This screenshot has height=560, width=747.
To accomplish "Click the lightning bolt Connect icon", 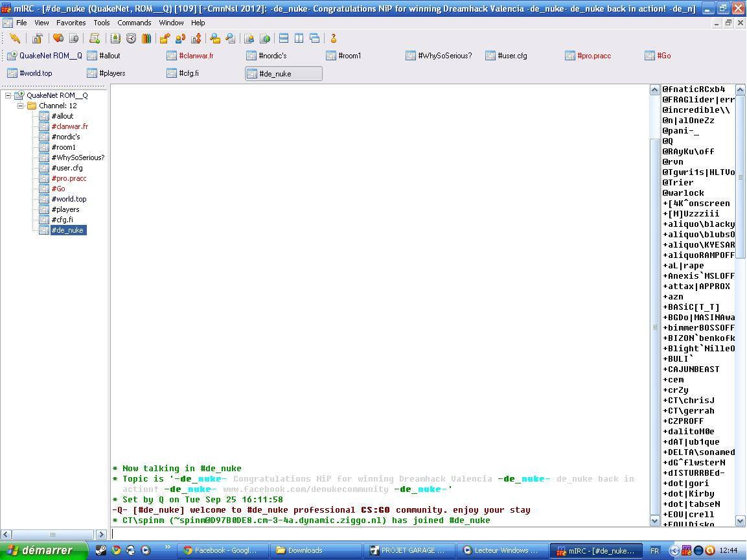I will tap(14, 38).
